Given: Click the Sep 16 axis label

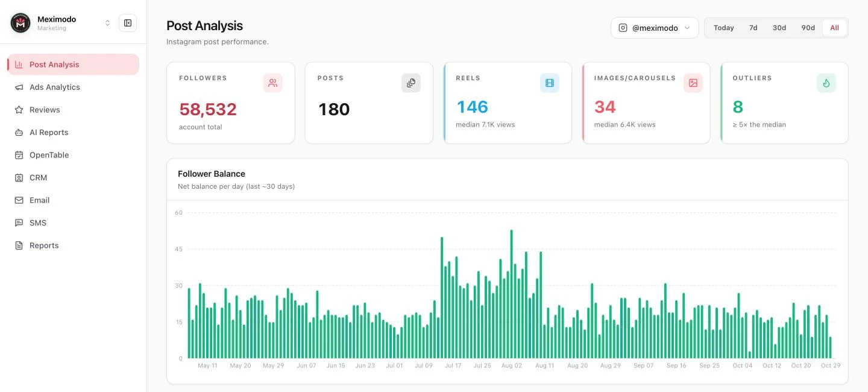Looking at the screenshot, I should coord(676,365).
